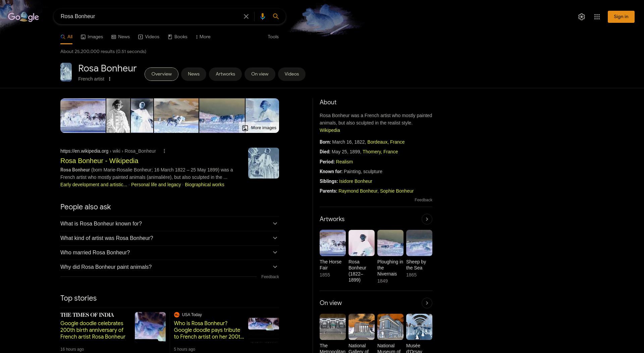Open The Metropolitan museum thumbnail
The height and width of the screenshot is (353, 644).
[x=333, y=327]
